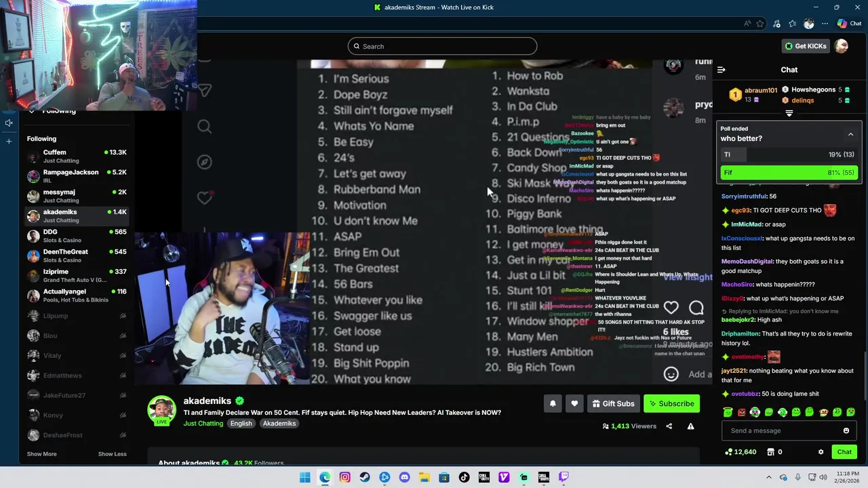Click Get KICKs button

[806, 46]
